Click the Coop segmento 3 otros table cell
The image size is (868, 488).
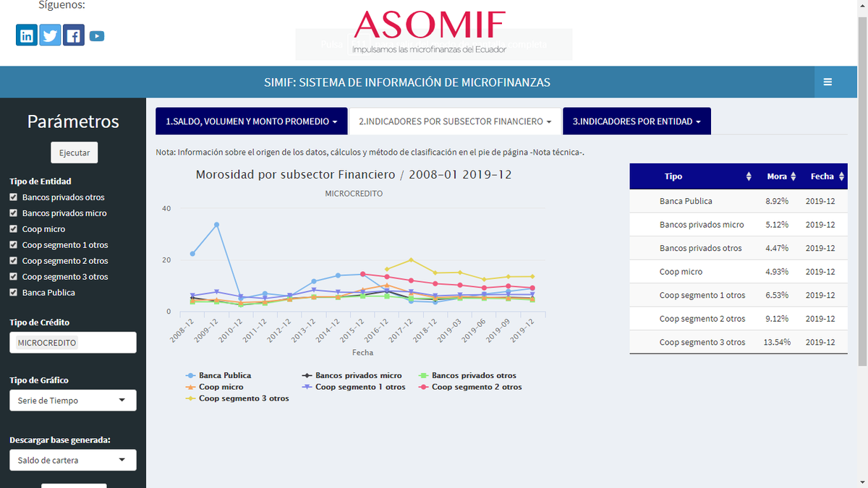click(x=702, y=342)
